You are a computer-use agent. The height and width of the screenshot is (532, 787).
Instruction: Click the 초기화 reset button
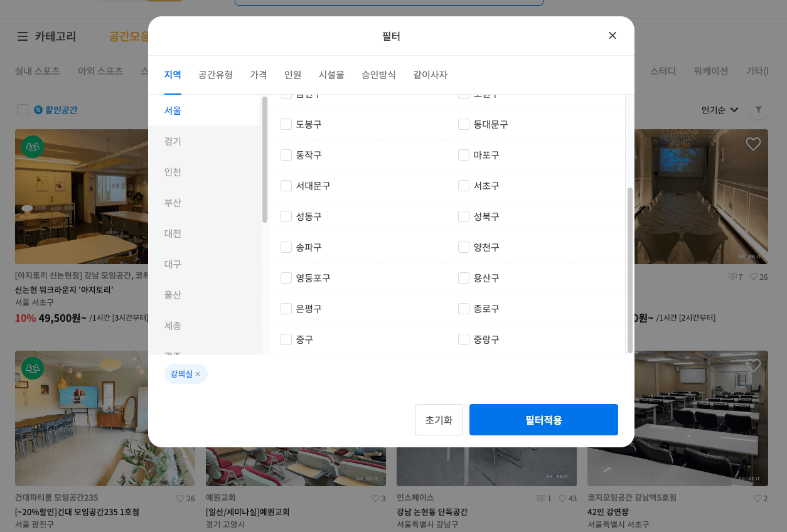click(439, 420)
